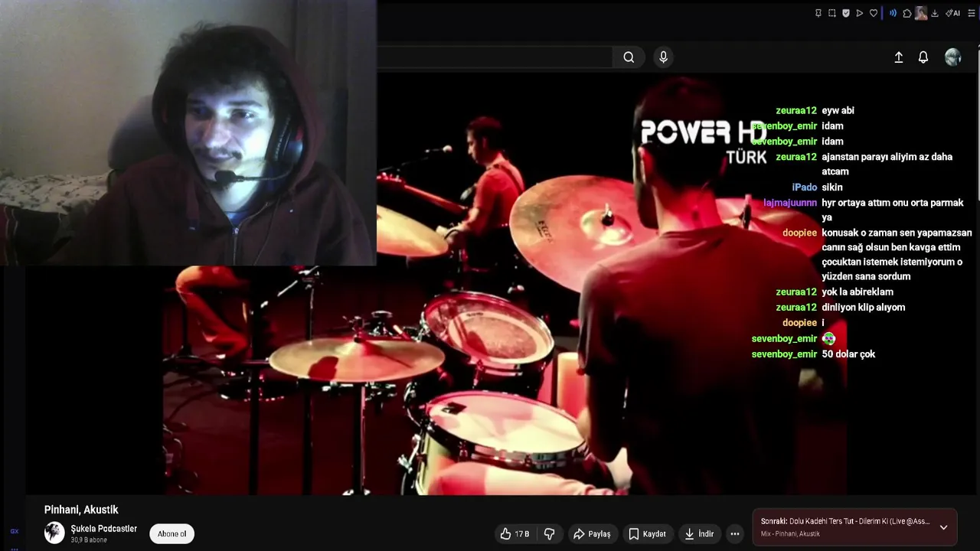The width and height of the screenshot is (980, 551).
Task: Click the webcam overlay of the streamer
Action: coord(188,132)
